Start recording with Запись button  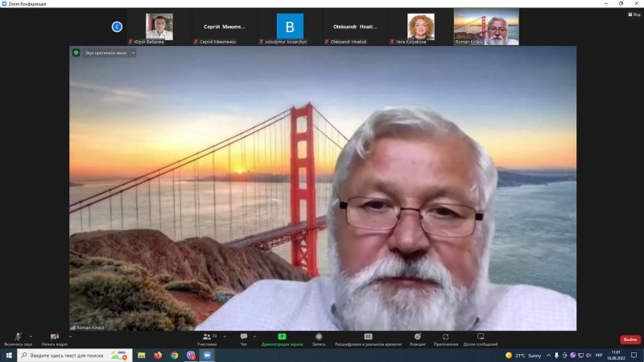319,336
